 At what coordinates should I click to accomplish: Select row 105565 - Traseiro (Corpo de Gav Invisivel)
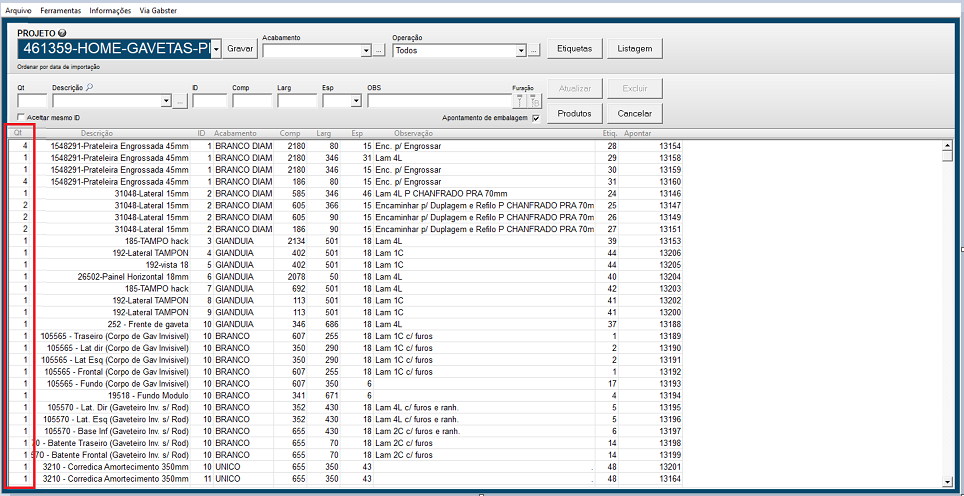tap(344, 336)
